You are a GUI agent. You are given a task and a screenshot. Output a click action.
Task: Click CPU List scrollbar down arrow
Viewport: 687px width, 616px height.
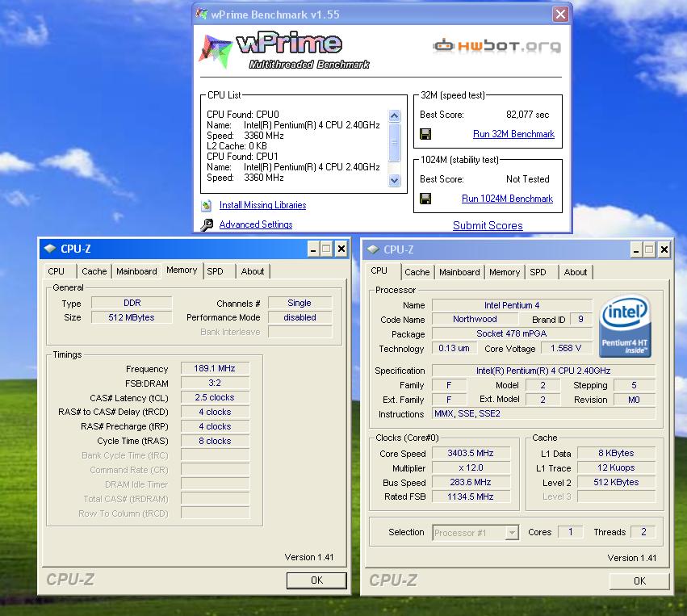394,181
